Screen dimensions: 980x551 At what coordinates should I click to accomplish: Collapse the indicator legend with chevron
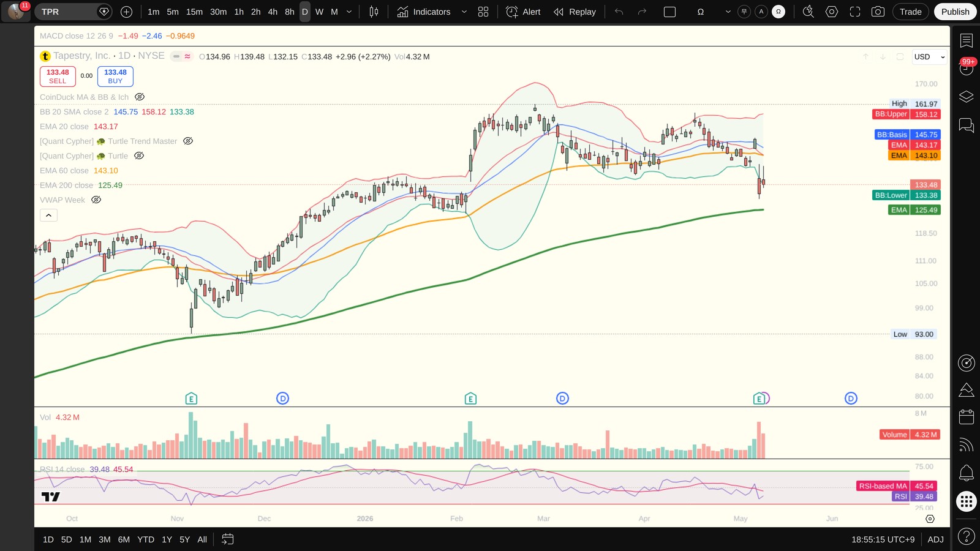(x=49, y=215)
